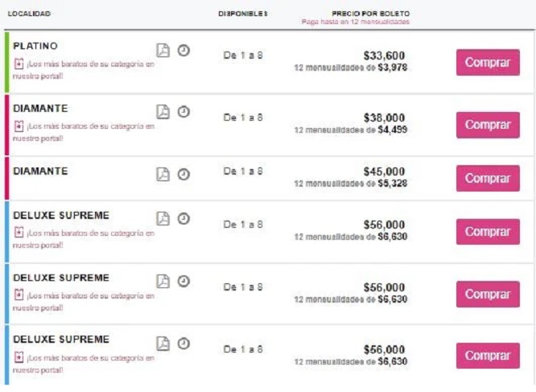The height and width of the screenshot is (392, 536).
Task: Buy the $45,000 Diamante ticket with Comprar
Action: 488,178
